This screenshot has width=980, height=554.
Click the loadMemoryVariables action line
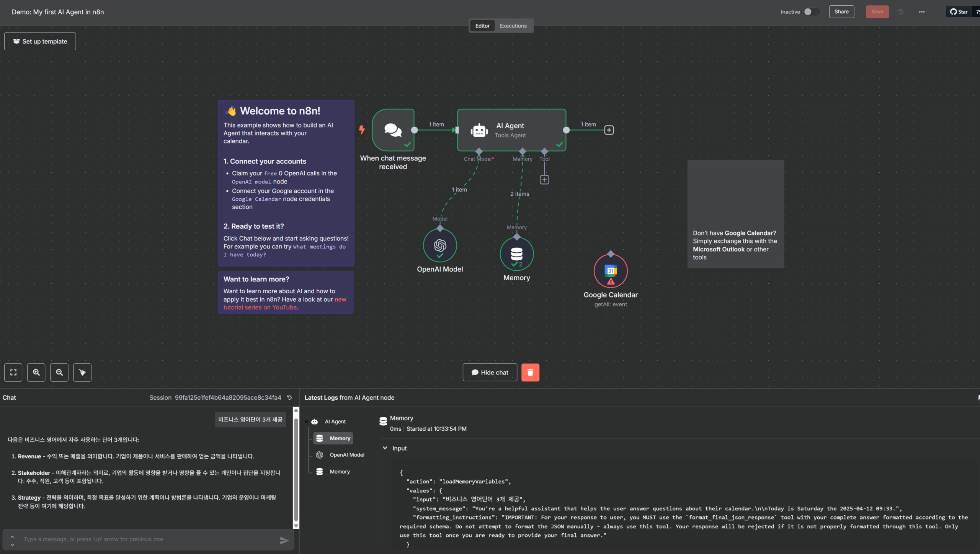click(x=459, y=482)
